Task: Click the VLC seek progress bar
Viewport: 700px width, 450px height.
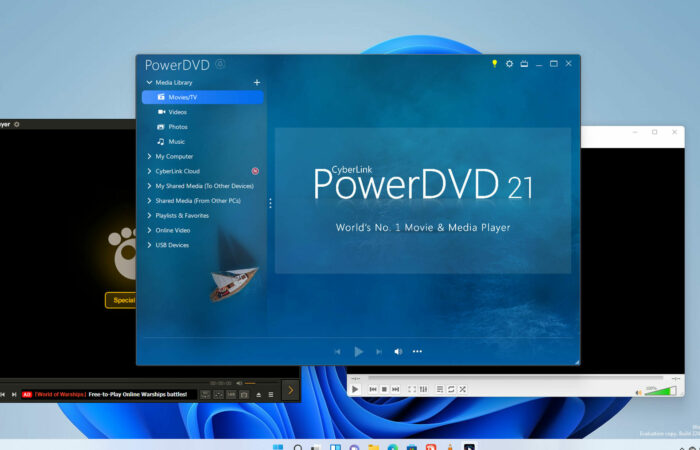Action: (516, 378)
